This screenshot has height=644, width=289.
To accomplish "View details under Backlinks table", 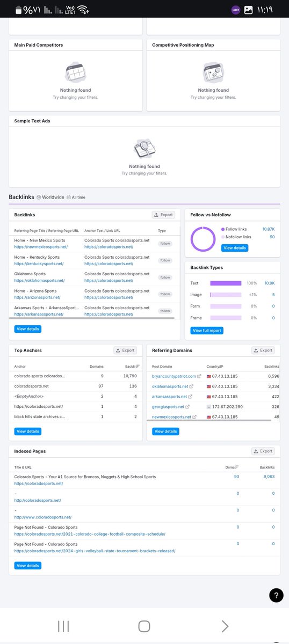I will (x=27, y=329).
